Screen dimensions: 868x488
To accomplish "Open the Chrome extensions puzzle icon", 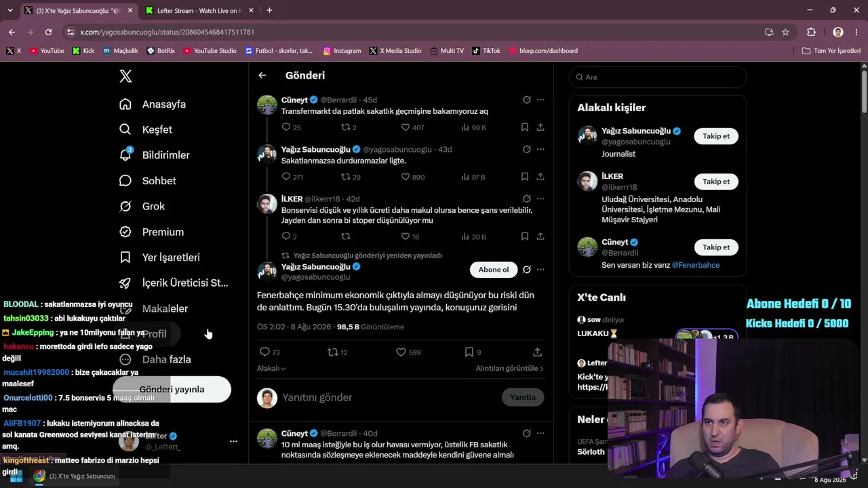I will click(x=811, y=32).
